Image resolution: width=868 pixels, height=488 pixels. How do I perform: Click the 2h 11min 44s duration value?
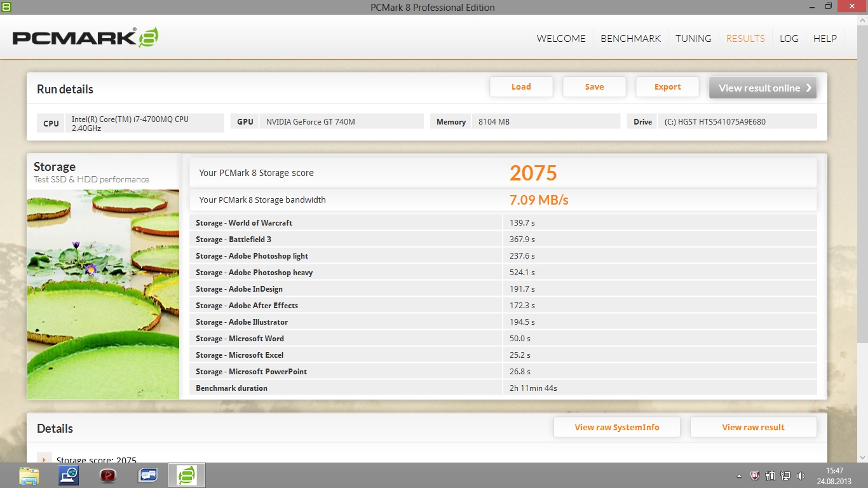[533, 388]
